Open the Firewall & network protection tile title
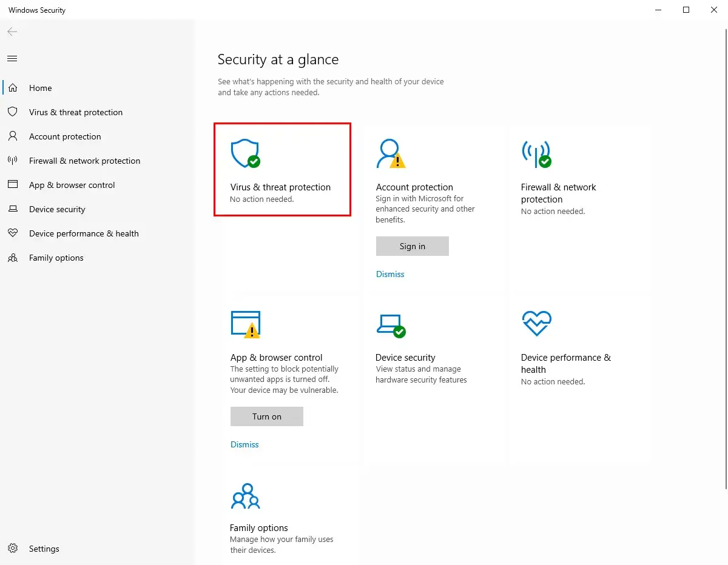728x565 pixels. tap(559, 193)
